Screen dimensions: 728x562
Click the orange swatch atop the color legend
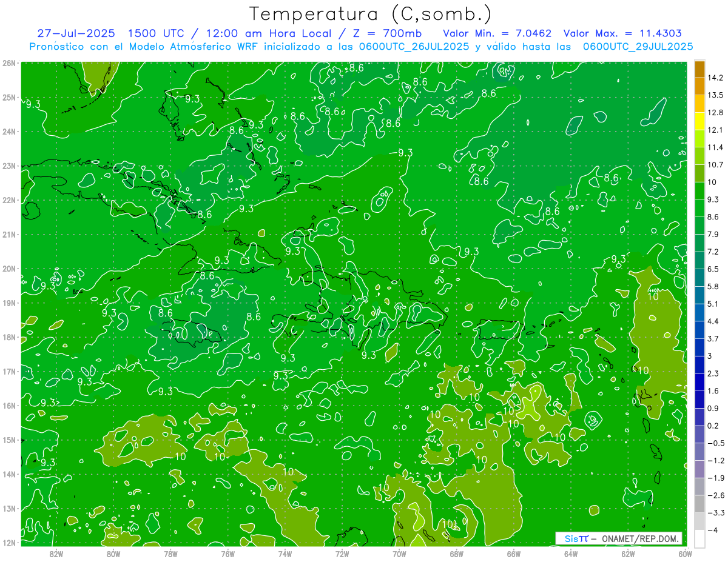coord(699,69)
